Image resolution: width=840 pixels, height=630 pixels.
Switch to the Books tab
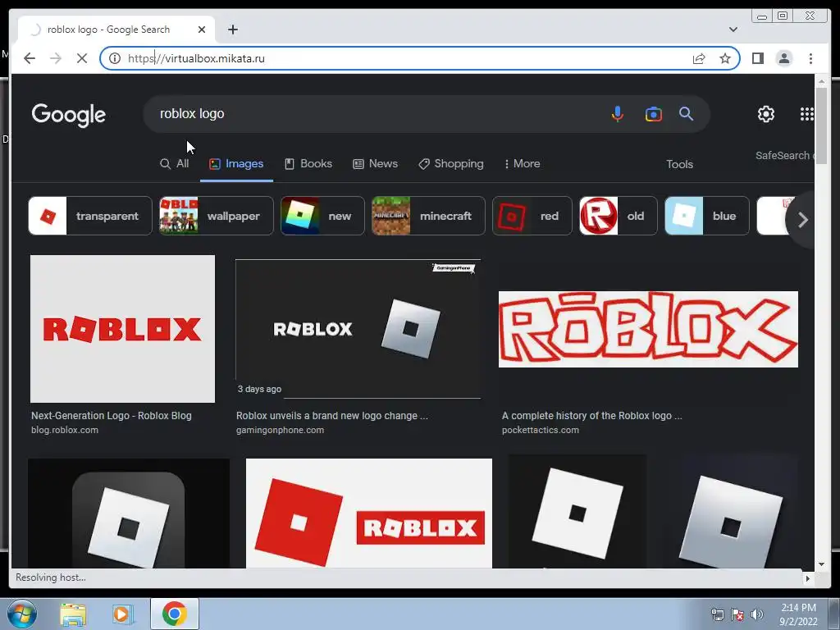tap(308, 163)
